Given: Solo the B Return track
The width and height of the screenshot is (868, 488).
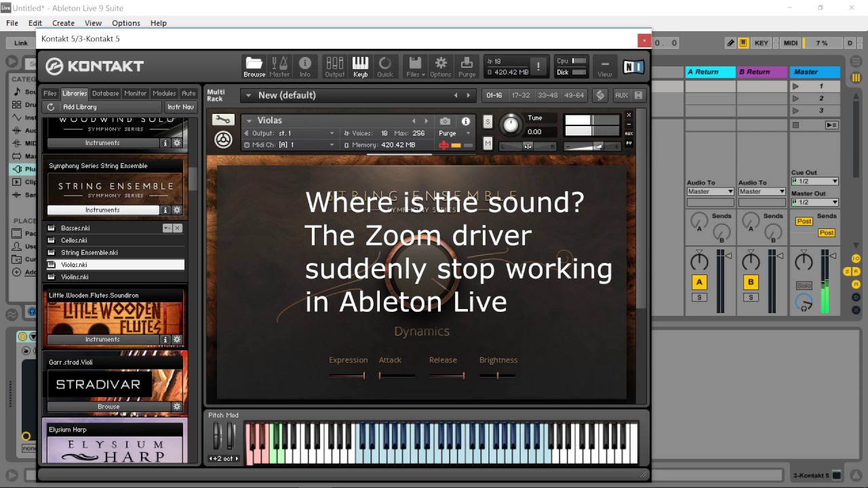Looking at the screenshot, I should point(751,298).
